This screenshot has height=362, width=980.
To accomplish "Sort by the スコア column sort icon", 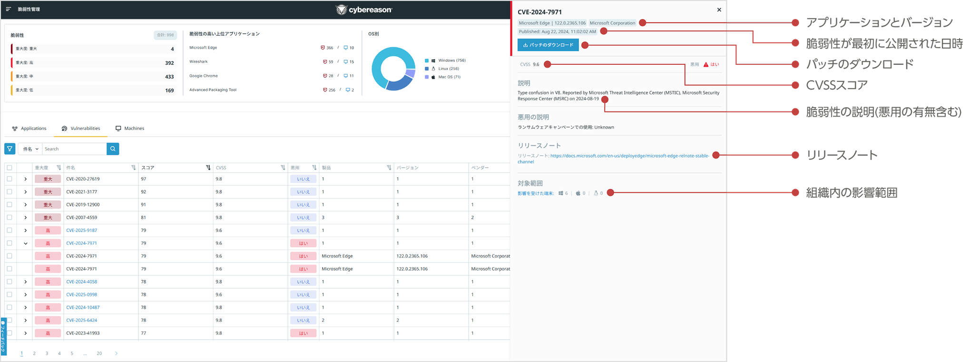I will coord(208,168).
